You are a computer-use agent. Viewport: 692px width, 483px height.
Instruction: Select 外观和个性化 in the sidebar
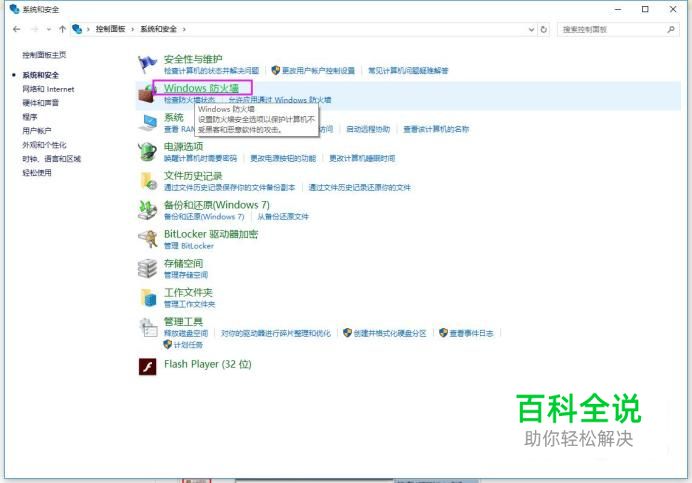tap(44, 145)
